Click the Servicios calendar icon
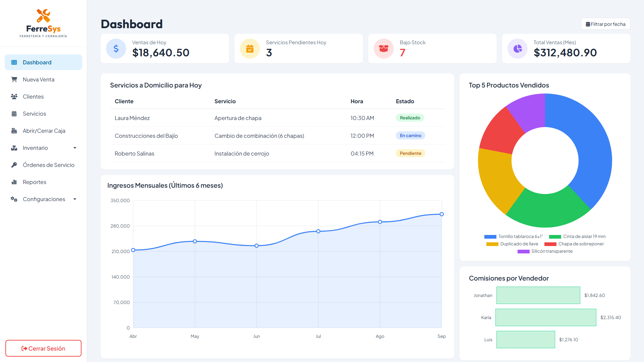The width and height of the screenshot is (644, 362). pyautogui.click(x=14, y=114)
